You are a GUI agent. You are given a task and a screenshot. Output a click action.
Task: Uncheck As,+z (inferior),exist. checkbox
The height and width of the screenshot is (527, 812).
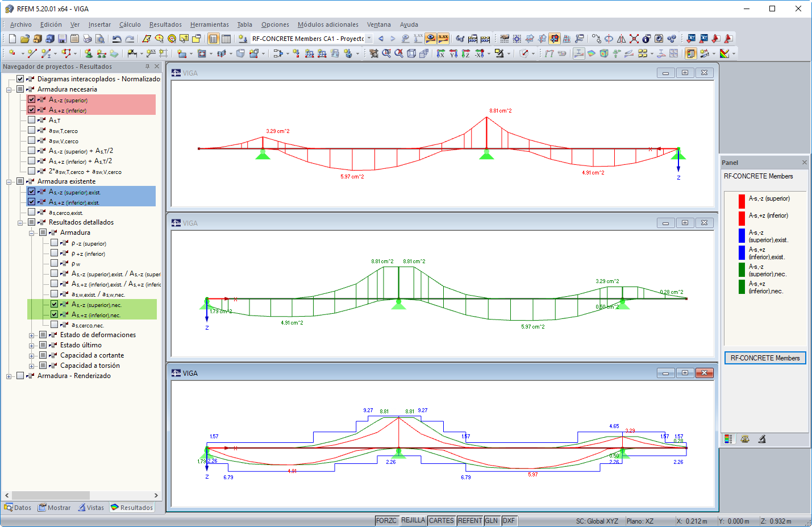(31, 201)
